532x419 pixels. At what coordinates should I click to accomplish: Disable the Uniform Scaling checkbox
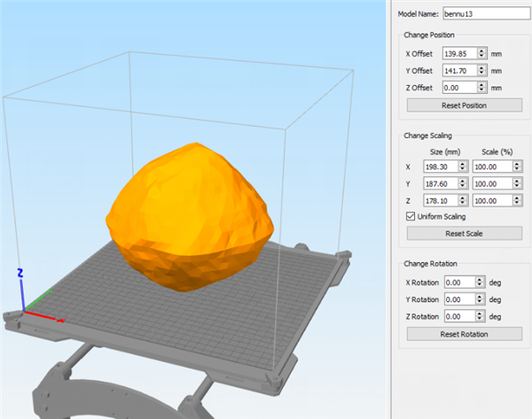pos(410,216)
